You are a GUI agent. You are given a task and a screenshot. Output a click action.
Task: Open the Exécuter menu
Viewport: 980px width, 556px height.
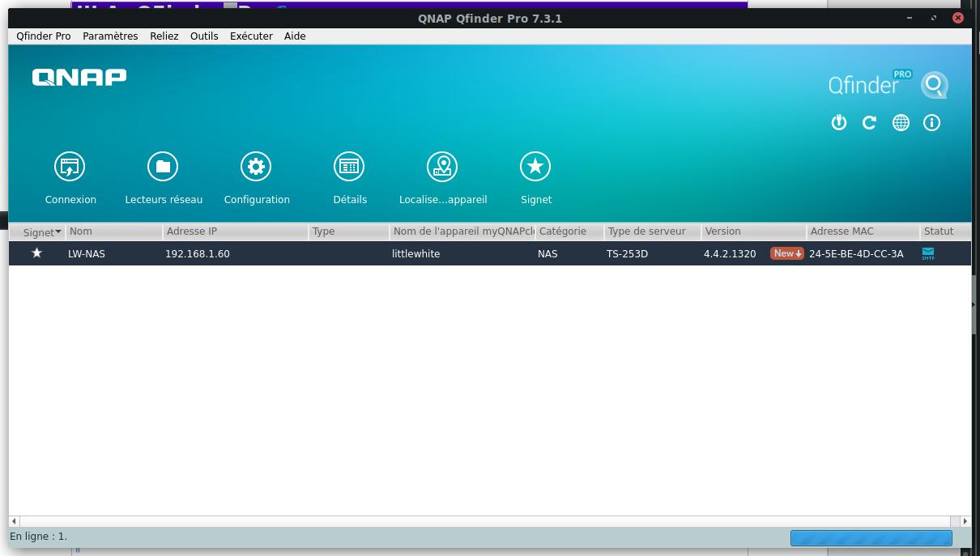point(251,36)
